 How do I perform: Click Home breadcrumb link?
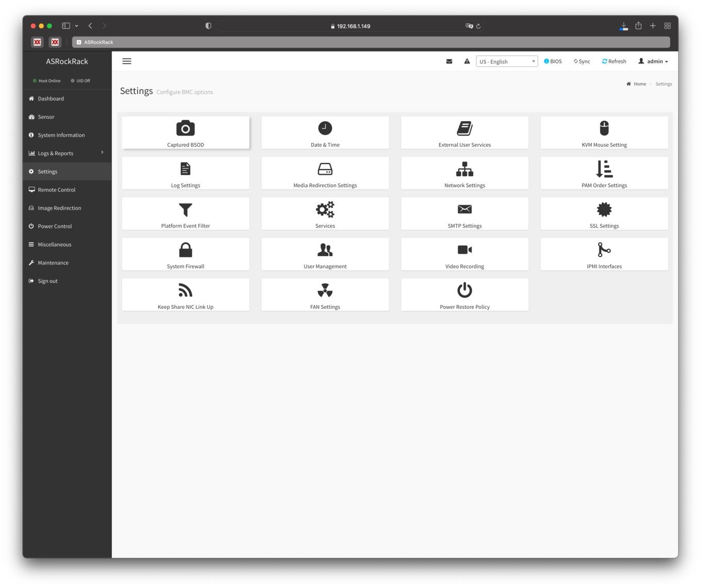point(640,84)
